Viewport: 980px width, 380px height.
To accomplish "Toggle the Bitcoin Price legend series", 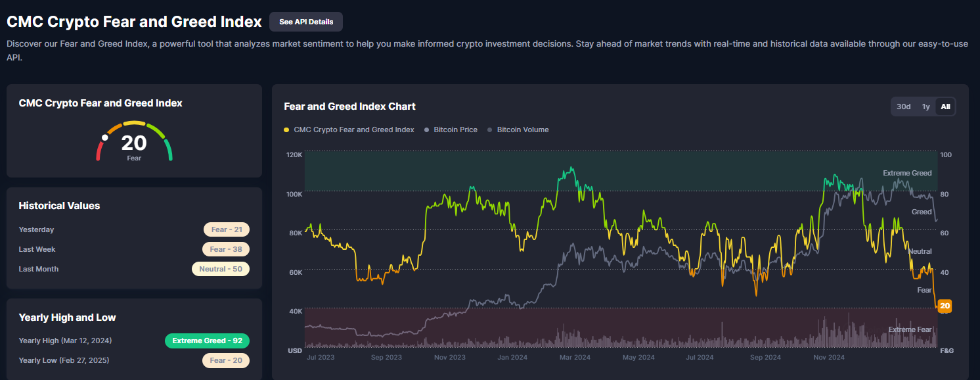I will click(x=451, y=130).
